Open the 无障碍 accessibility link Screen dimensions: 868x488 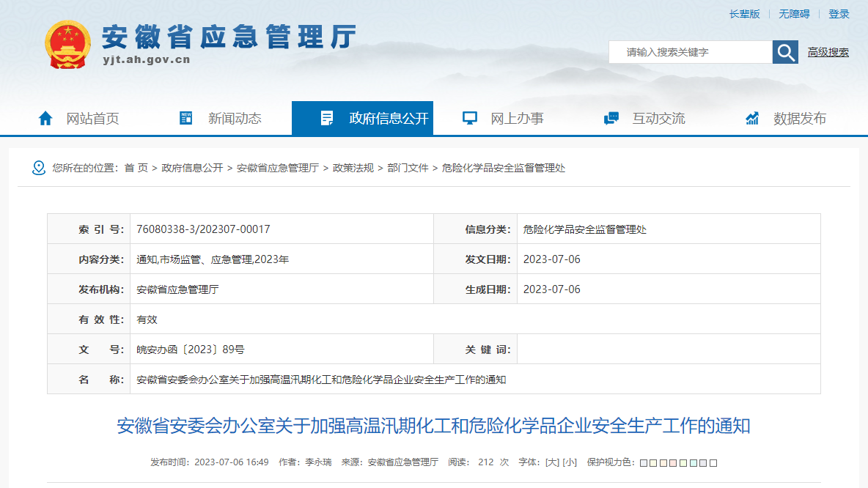coord(794,14)
